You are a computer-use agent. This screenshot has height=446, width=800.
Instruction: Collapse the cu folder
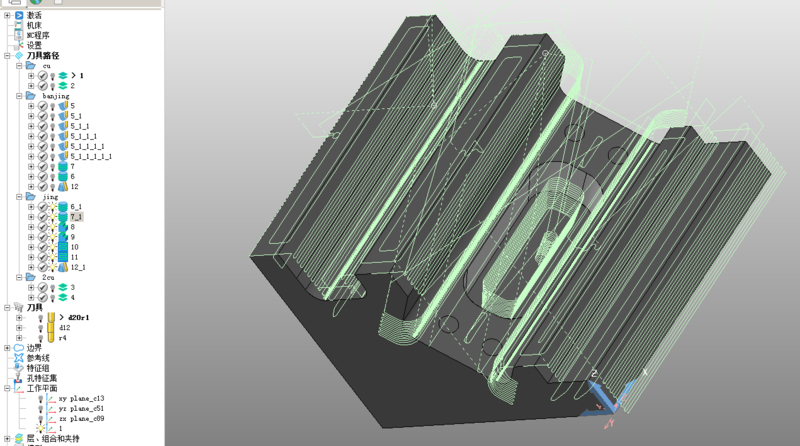click(19, 66)
